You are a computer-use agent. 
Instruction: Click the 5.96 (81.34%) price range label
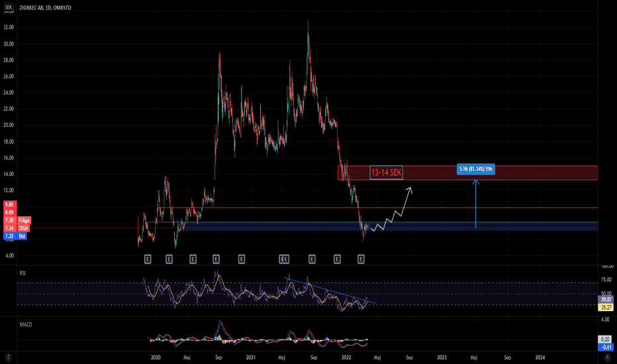(x=476, y=169)
